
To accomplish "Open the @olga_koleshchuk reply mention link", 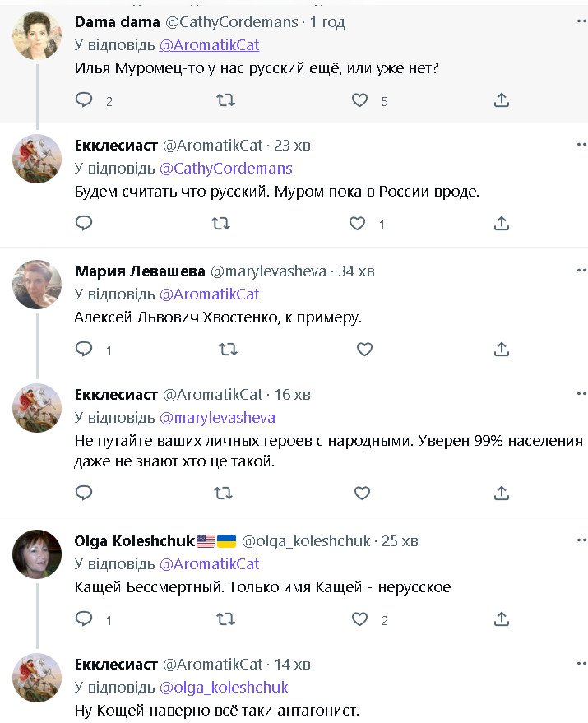I will pyautogui.click(x=224, y=688).
